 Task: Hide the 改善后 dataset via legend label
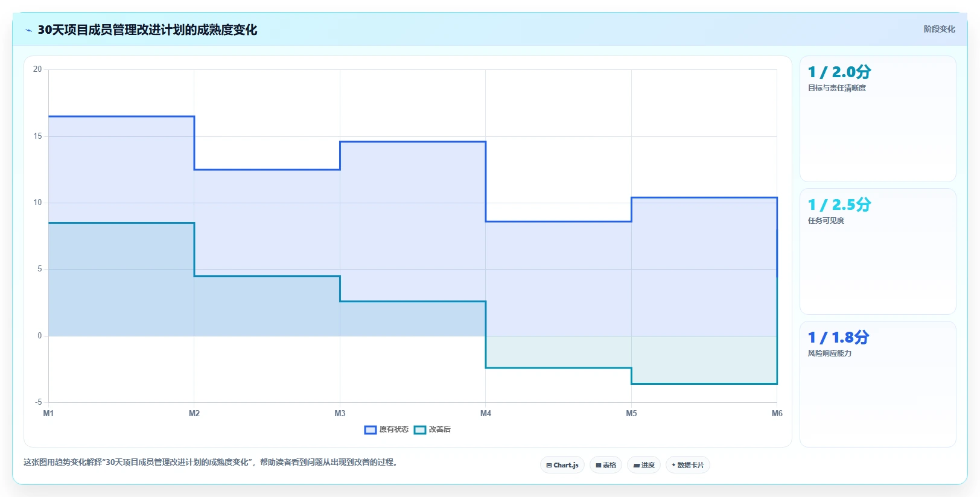[440, 429]
